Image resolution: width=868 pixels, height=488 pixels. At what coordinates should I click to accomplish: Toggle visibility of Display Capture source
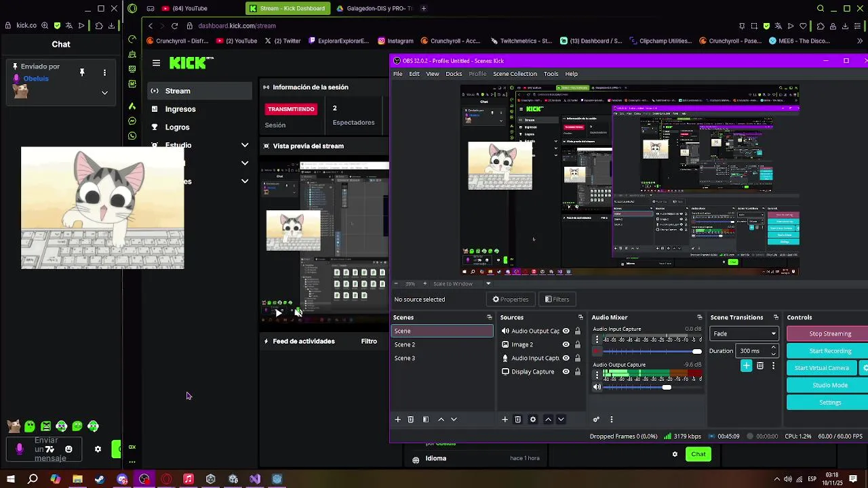[566, 372]
